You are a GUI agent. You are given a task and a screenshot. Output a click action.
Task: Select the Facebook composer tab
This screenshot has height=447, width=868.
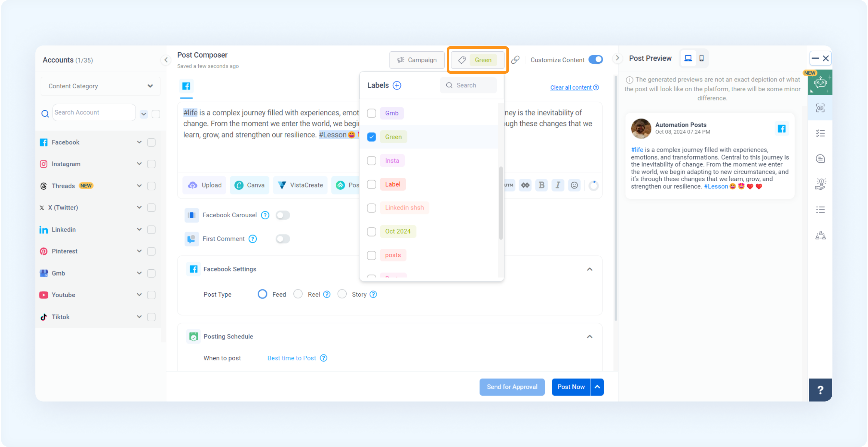(x=186, y=86)
